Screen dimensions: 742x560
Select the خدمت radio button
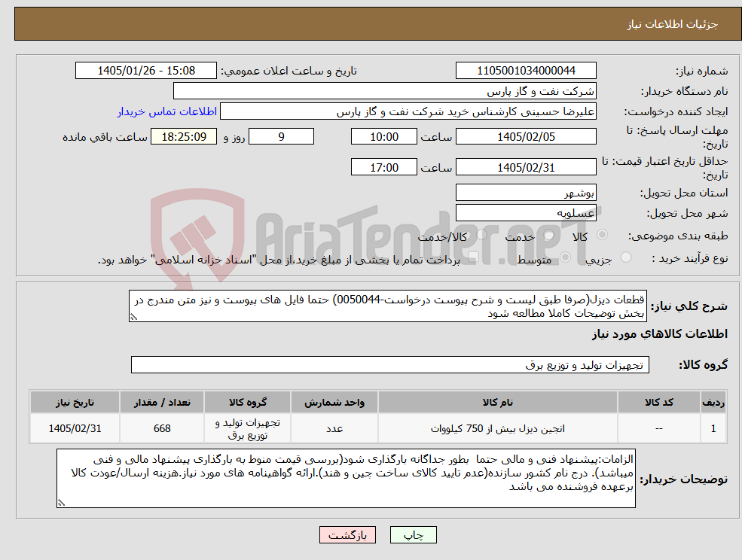tap(548, 235)
